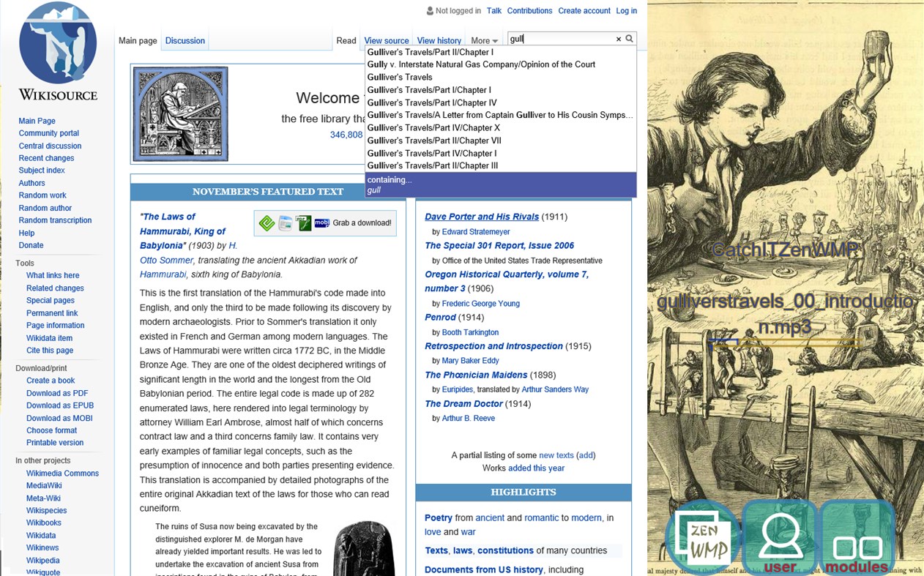Open the 'Penrod' text link
924x576 pixels.
point(440,317)
